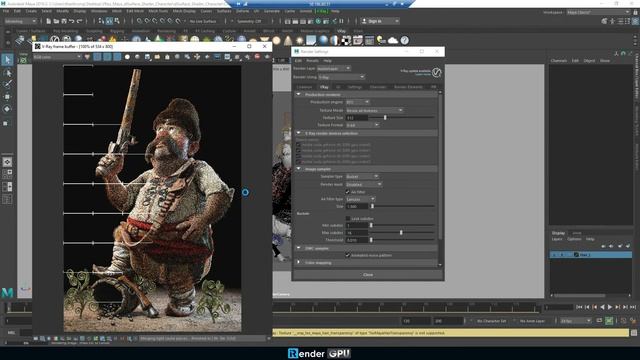Viewport: 640px width, 360px height.
Task: Toggle the red channel button in VFB
Action: (97, 57)
